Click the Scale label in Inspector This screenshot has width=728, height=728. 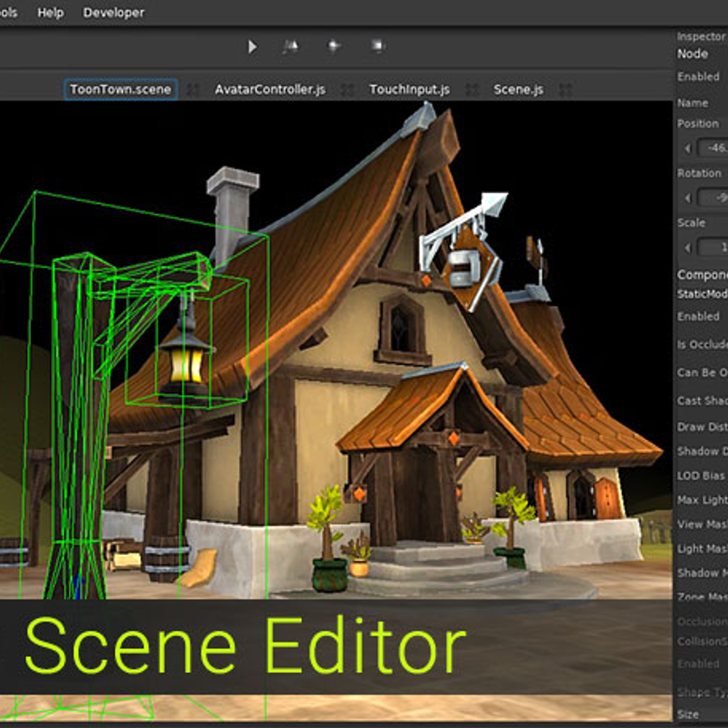click(x=692, y=223)
